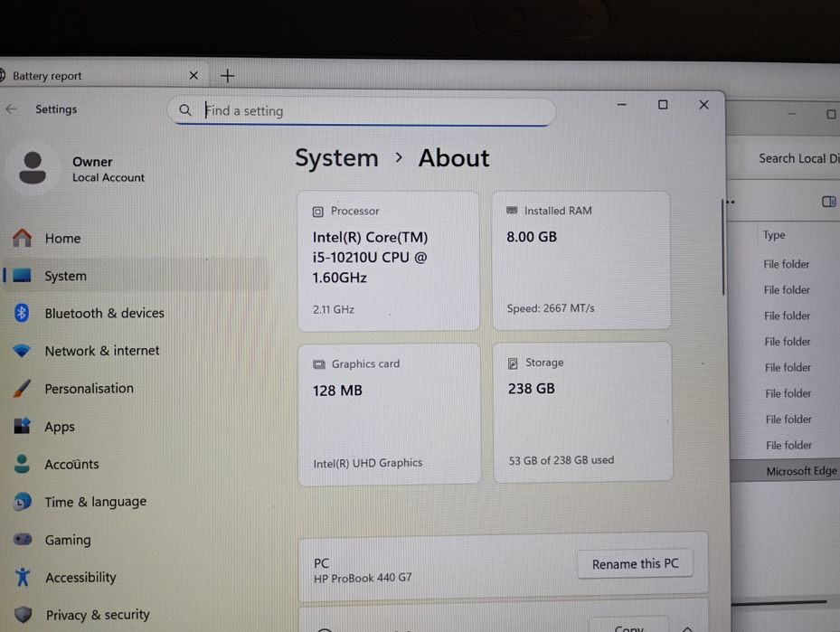Open the Processor info card
Image resolution: width=840 pixels, height=632 pixels.
(389, 260)
